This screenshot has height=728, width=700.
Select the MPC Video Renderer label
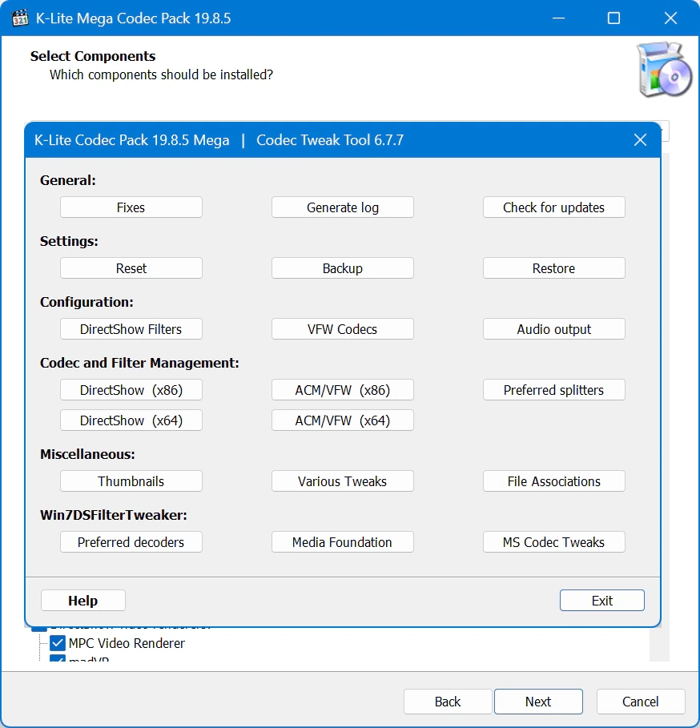[127, 643]
